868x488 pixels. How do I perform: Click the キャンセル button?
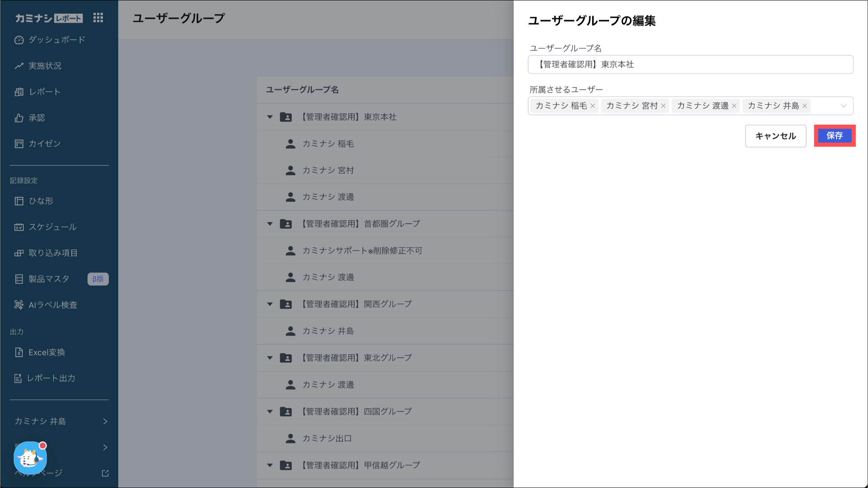tap(776, 136)
